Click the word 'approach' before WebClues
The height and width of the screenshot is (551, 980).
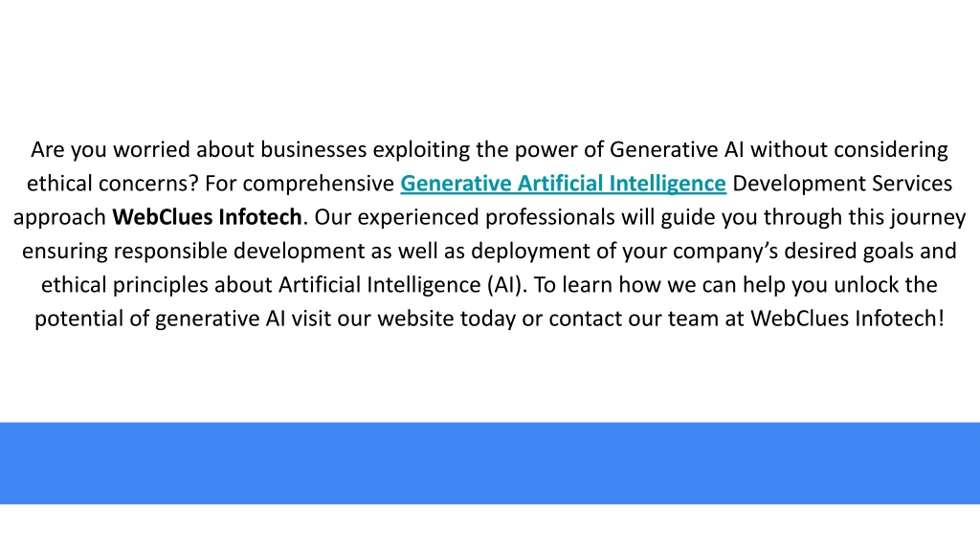(59, 217)
